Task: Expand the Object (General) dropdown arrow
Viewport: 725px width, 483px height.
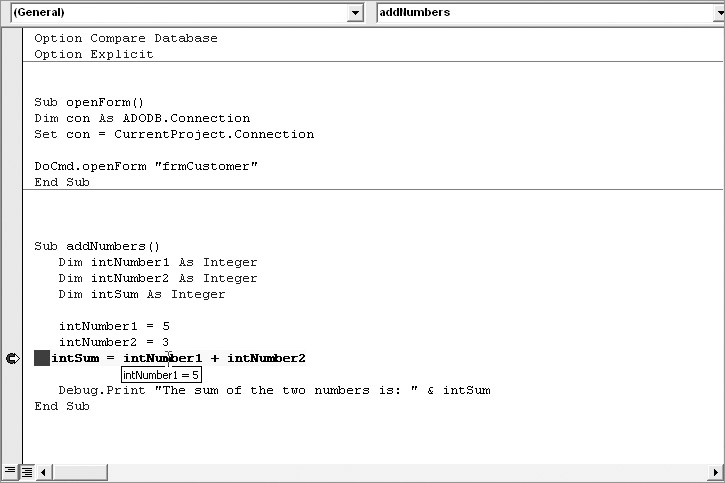Action: [x=355, y=13]
